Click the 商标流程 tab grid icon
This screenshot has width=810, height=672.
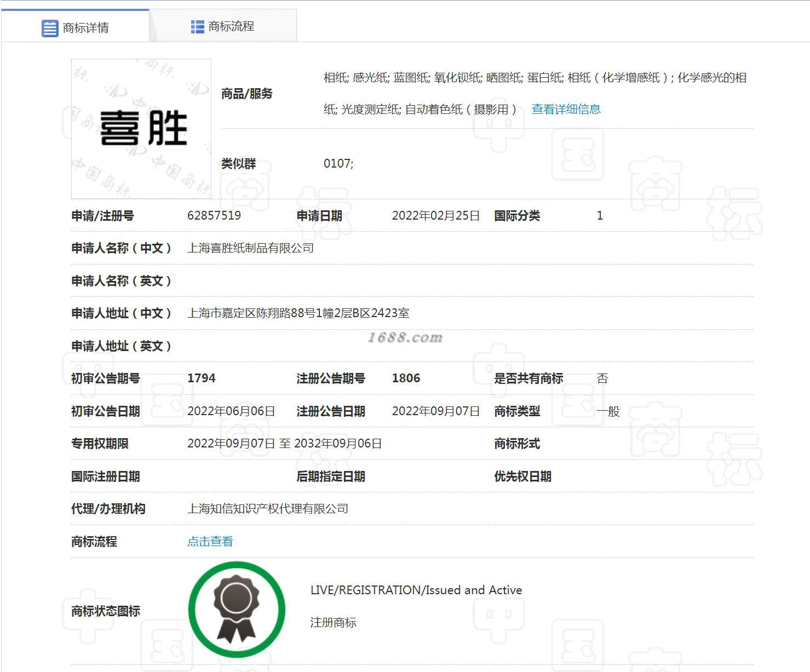[x=197, y=26]
